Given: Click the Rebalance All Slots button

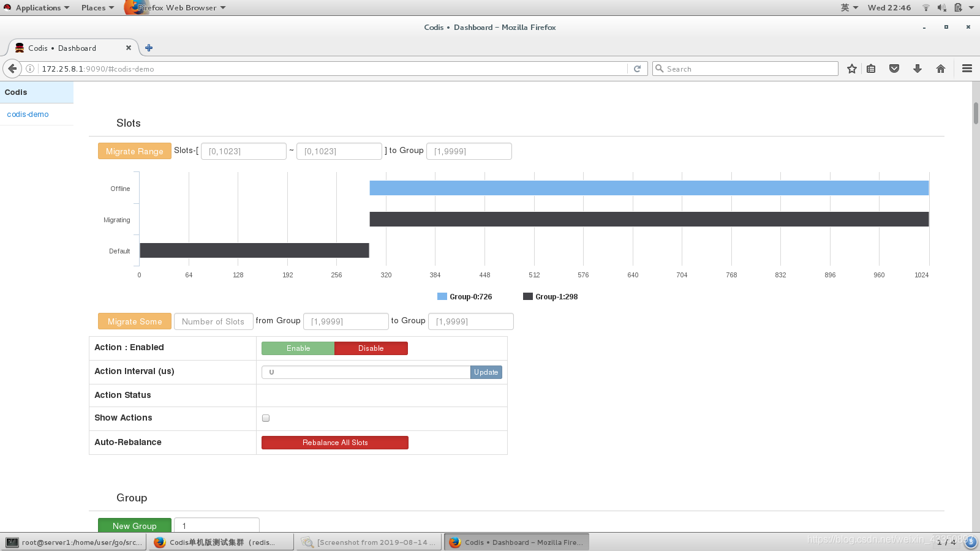Looking at the screenshot, I should [x=335, y=443].
